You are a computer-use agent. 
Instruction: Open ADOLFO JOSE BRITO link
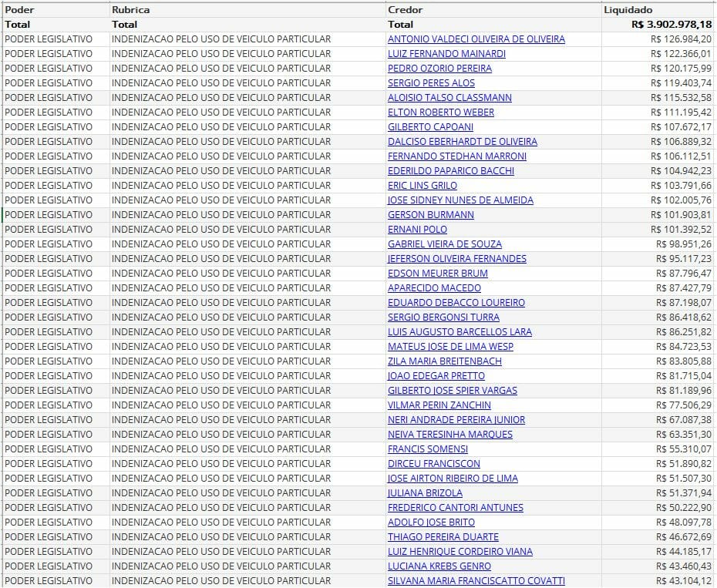[431, 522]
